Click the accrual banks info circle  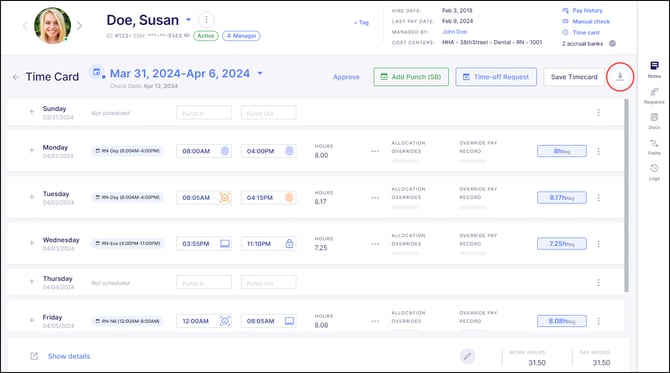click(x=612, y=44)
